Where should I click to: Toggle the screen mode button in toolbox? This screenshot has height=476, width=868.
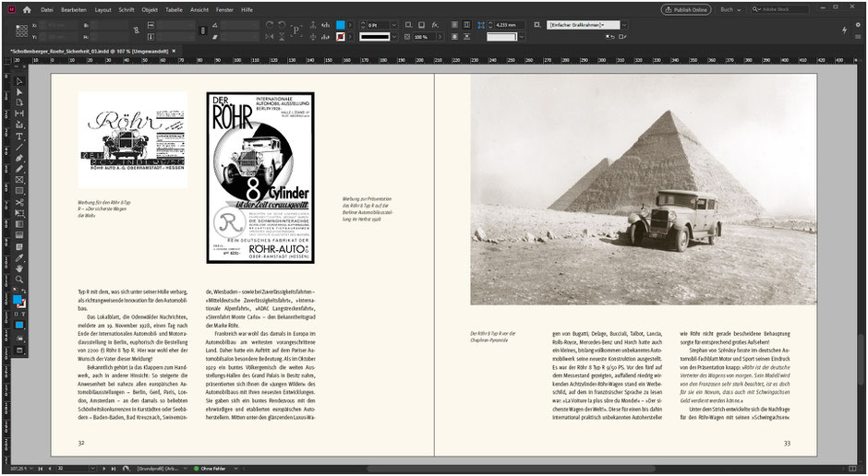click(19, 351)
